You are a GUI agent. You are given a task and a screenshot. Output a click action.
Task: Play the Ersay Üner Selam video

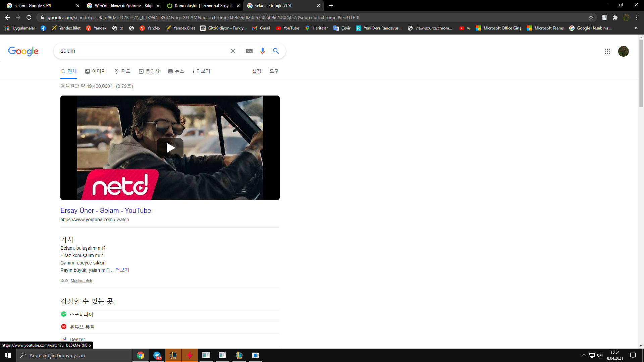pyautogui.click(x=170, y=148)
